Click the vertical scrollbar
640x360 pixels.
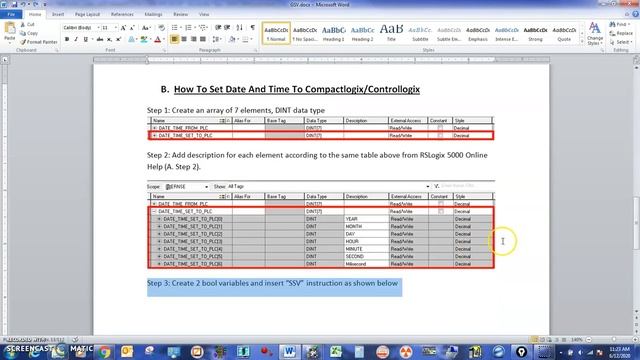point(636,222)
